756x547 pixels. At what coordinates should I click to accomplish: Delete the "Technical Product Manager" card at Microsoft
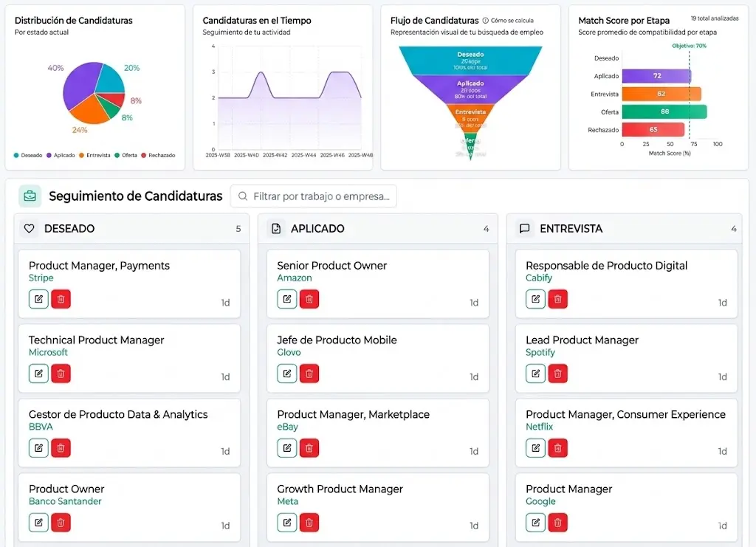61,373
